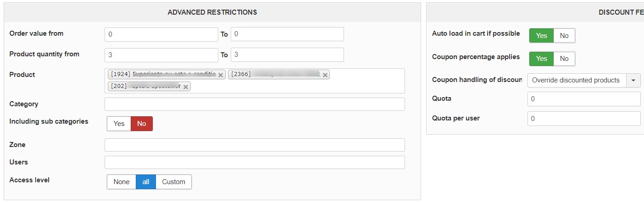Enable Auto load in cart with Yes

(x=541, y=36)
